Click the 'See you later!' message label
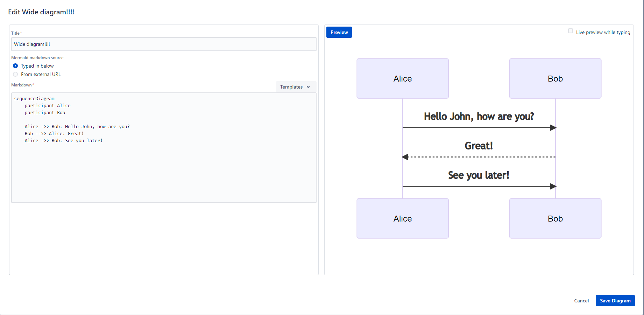Screen dimensions: 644x315 tap(479, 175)
